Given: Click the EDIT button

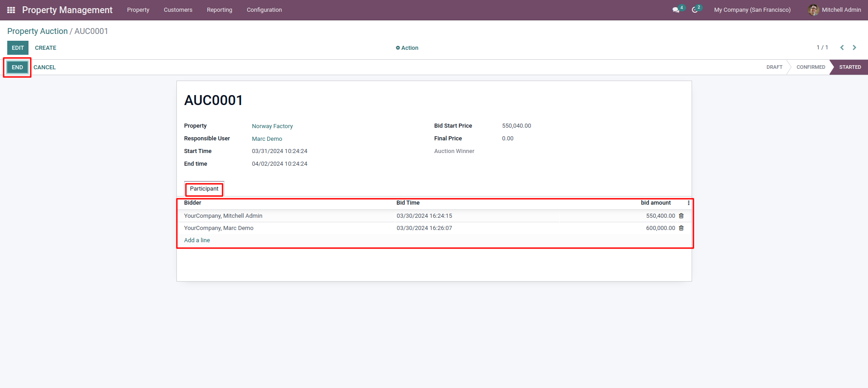Looking at the screenshot, I should tap(18, 48).
